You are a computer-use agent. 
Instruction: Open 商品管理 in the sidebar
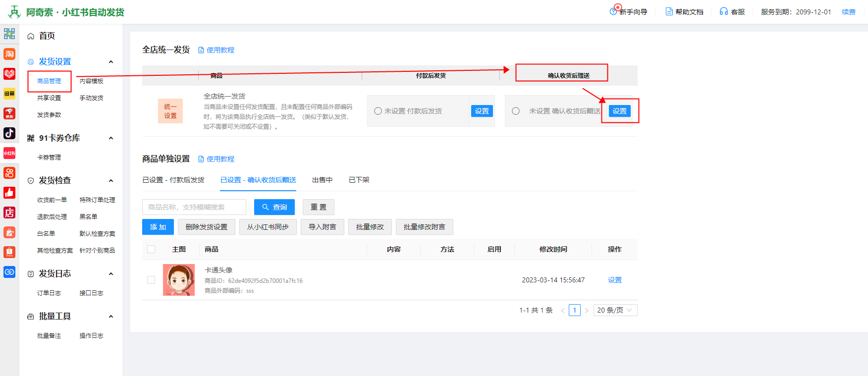tap(49, 81)
